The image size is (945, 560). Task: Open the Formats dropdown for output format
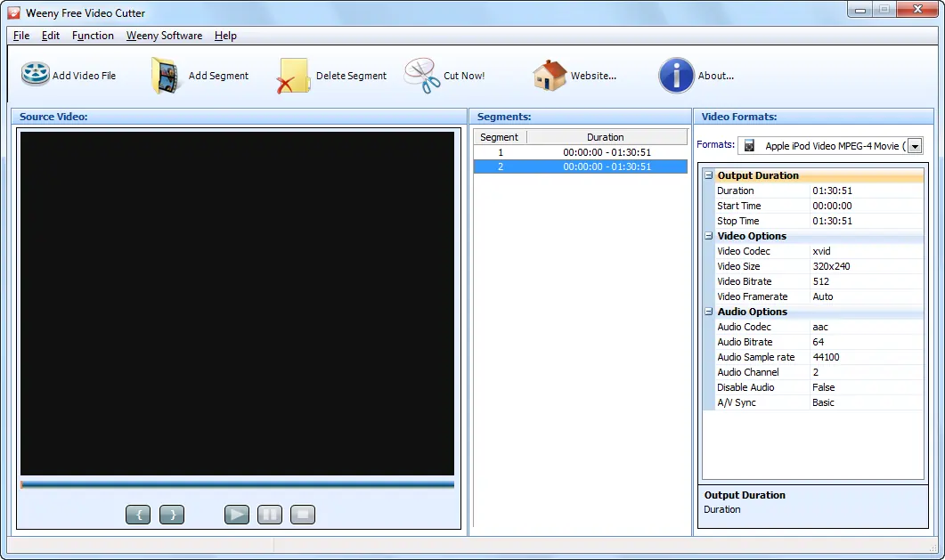pyautogui.click(x=915, y=145)
